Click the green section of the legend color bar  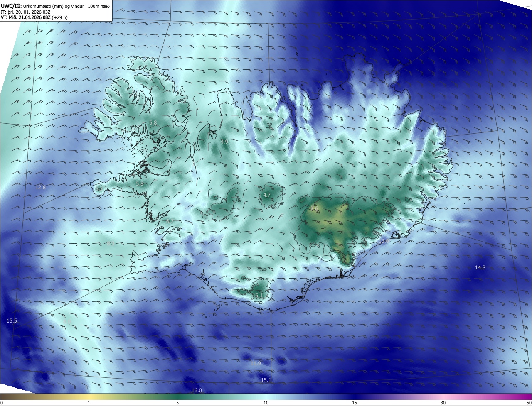point(177,397)
